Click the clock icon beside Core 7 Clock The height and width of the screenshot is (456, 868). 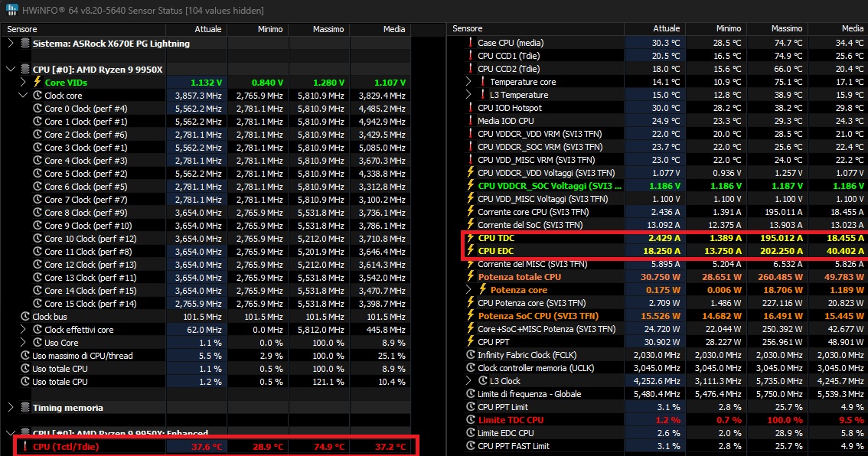pyautogui.click(x=37, y=199)
